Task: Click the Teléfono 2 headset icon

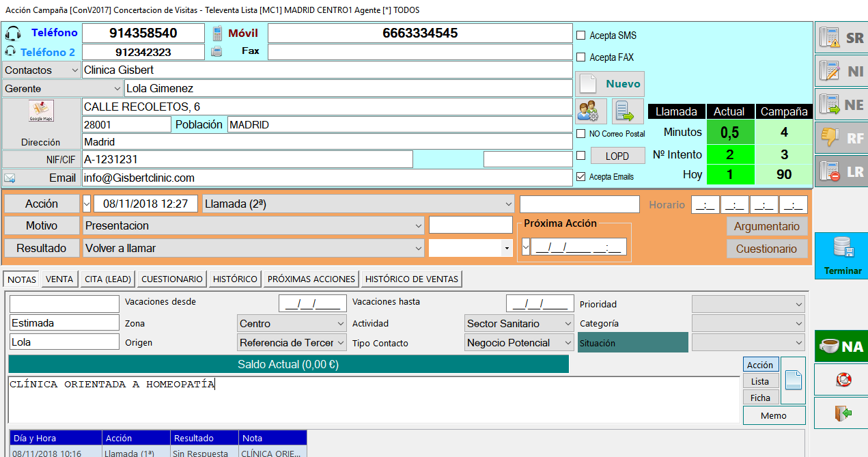Action: (10, 51)
